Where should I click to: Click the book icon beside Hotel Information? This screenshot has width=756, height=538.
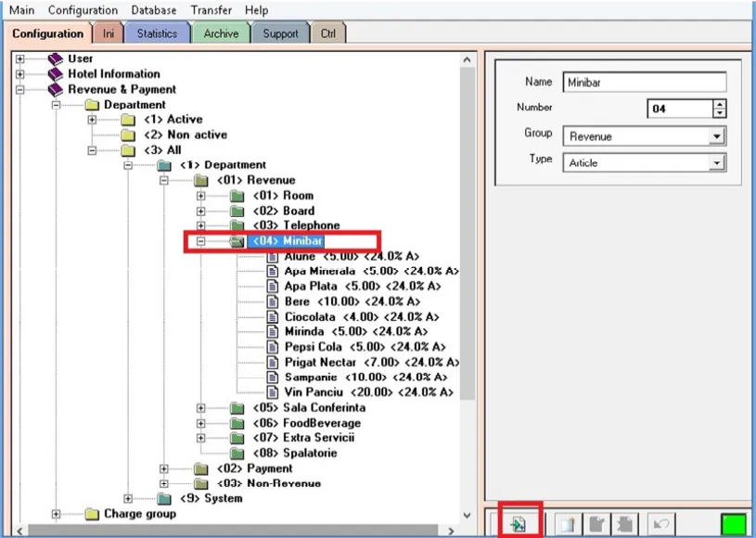pyautogui.click(x=56, y=74)
